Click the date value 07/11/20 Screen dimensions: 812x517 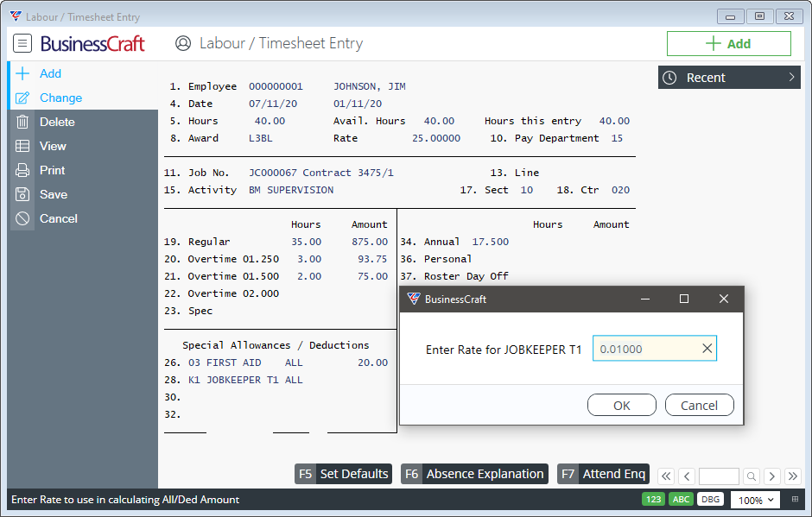tap(273, 104)
